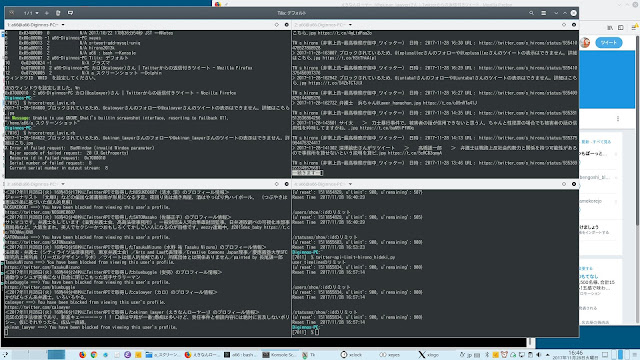Add a new Tilix session with plus icon
640x360 pixels.
pos(47,13)
